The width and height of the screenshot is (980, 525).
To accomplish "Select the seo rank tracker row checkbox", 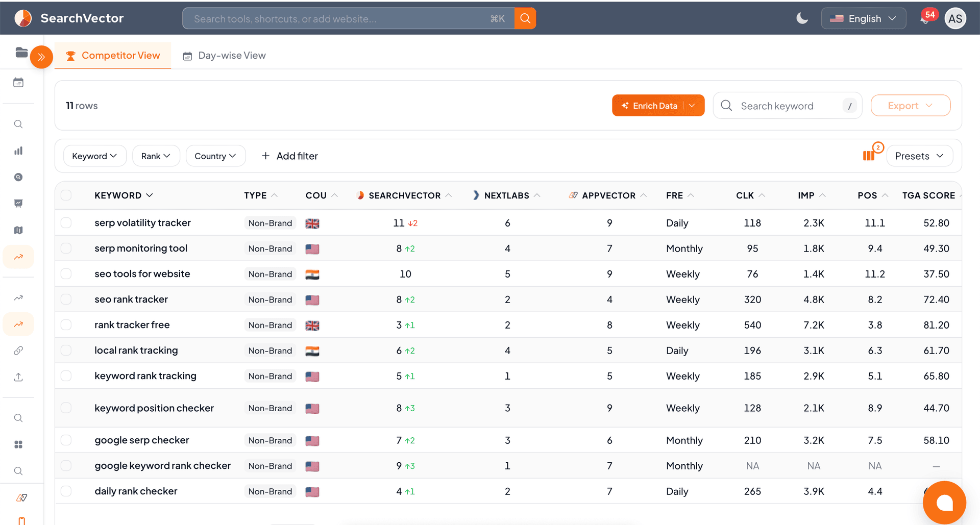I will (66, 299).
